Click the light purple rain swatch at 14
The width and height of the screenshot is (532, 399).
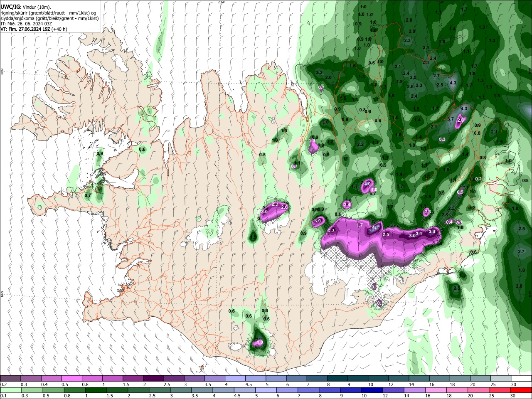(414, 390)
